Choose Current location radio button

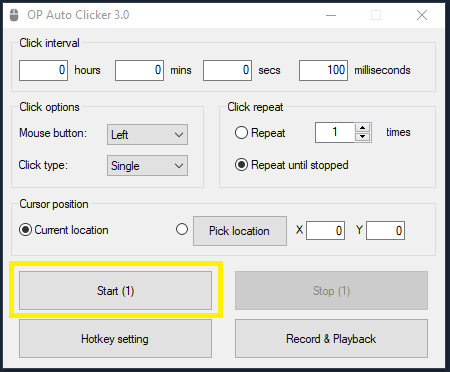click(x=25, y=230)
